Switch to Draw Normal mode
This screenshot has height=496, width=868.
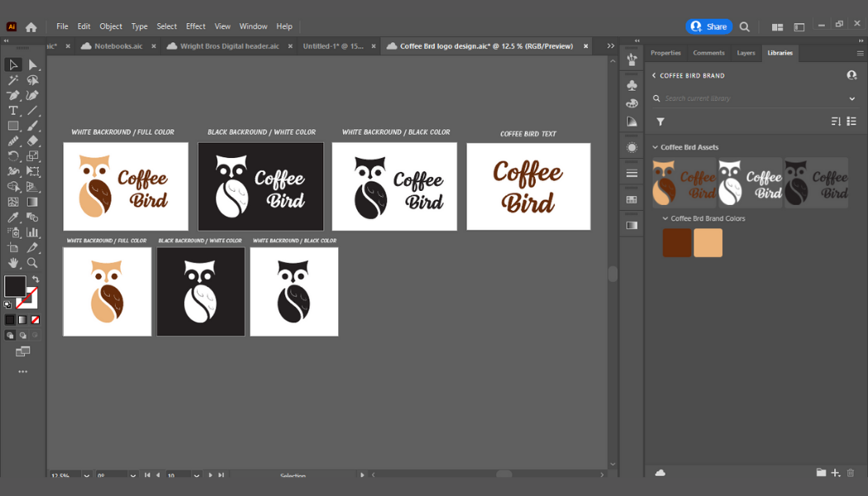[x=10, y=336]
